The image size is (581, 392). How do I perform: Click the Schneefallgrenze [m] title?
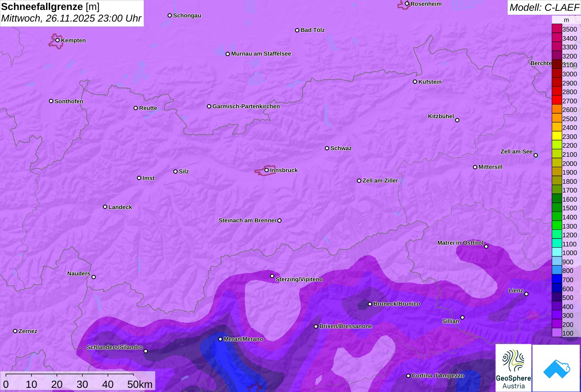50,7
